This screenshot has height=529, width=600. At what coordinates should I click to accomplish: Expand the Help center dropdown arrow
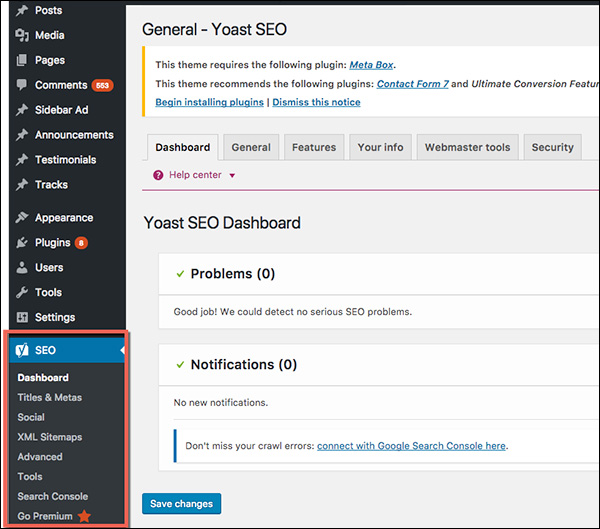tap(232, 176)
